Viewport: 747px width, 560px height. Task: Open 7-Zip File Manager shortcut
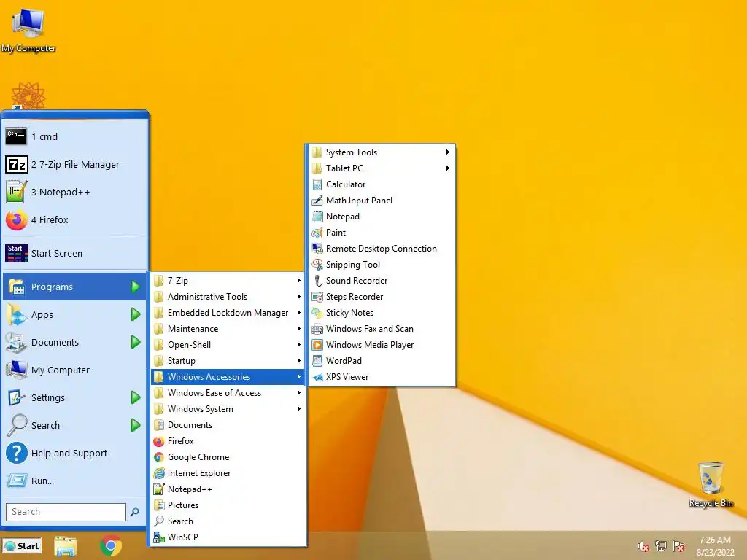(x=75, y=164)
